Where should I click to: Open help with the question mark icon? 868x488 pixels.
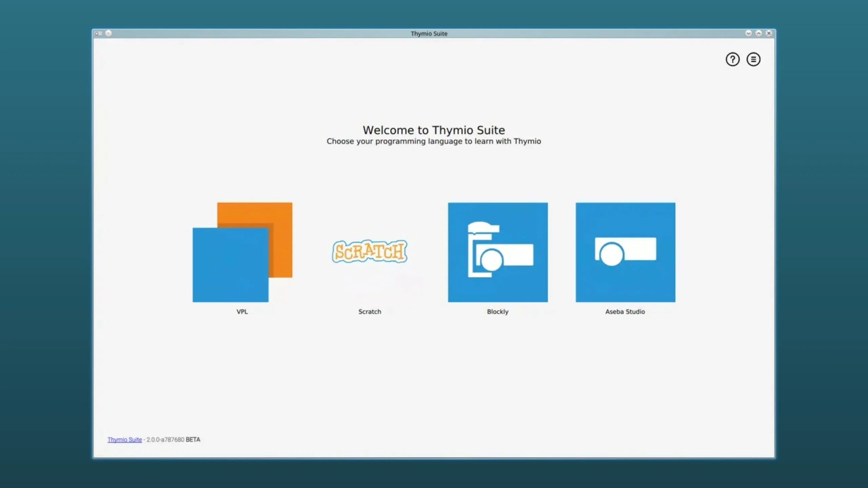coord(732,59)
